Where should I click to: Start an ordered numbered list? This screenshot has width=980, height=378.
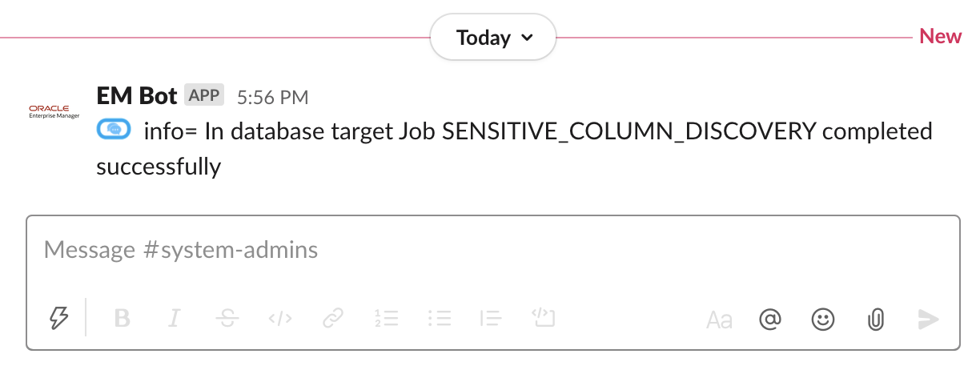tap(386, 319)
